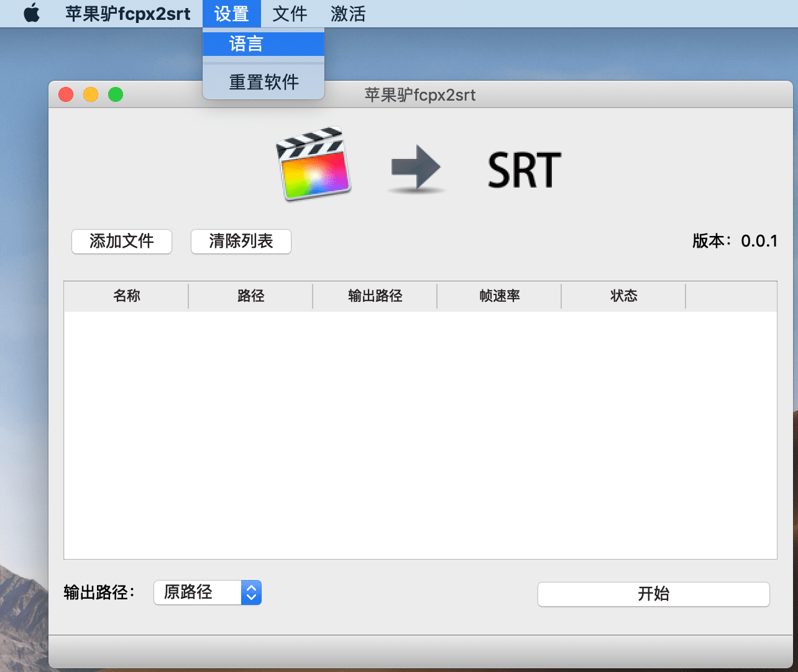
Task: Click the 状态 column header
Action: [623, 296]
